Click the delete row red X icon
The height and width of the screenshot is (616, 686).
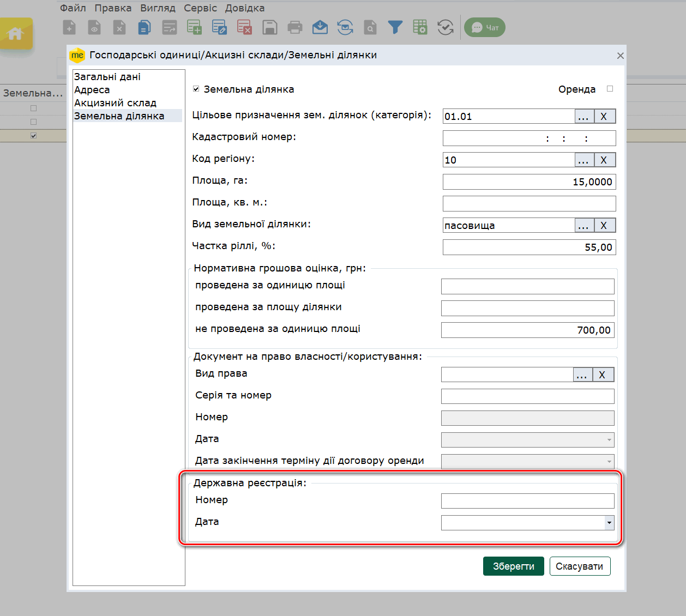tap(244, 27)
